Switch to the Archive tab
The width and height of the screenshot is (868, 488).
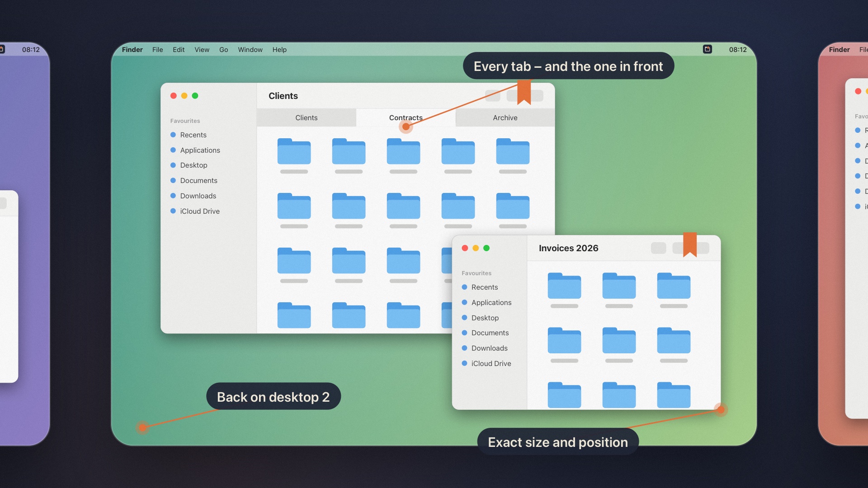505,117
